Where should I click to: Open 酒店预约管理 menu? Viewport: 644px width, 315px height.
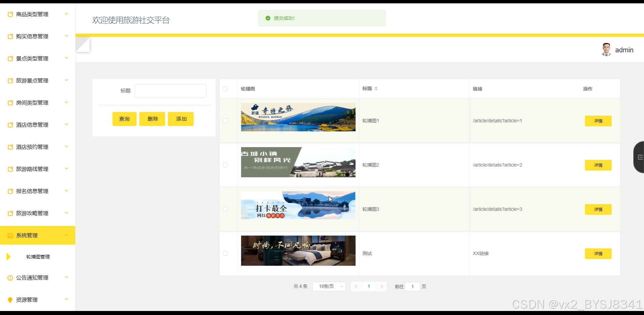click(38, 147)
